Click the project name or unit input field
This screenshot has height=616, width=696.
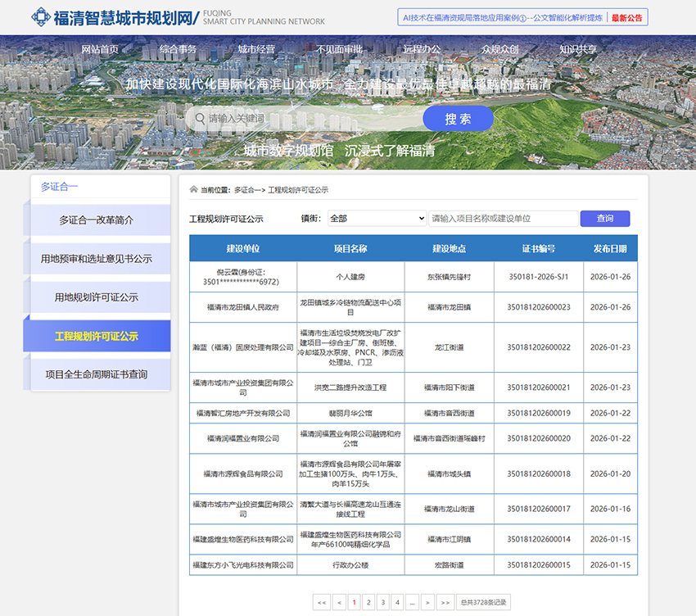tap(503, 219)
